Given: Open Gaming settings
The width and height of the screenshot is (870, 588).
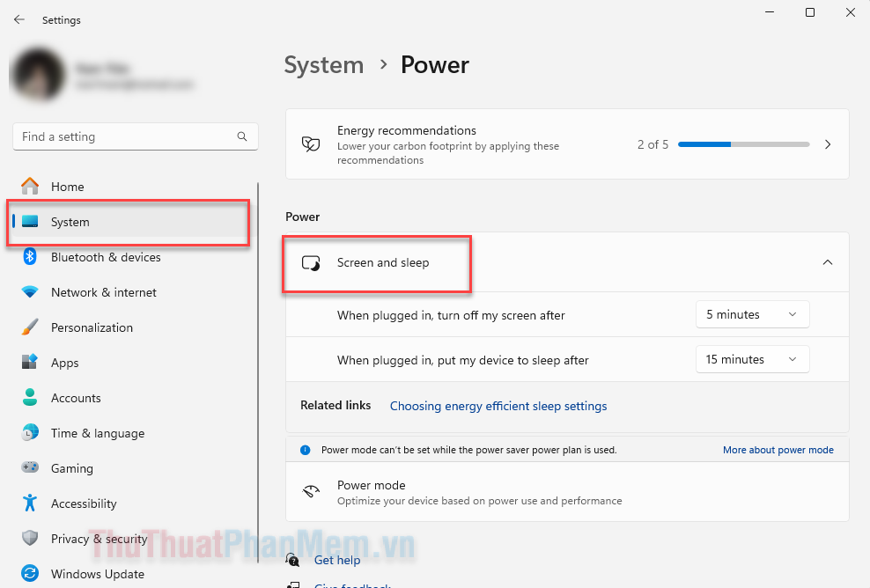Looking at the screenshot, I should (30, 468).
